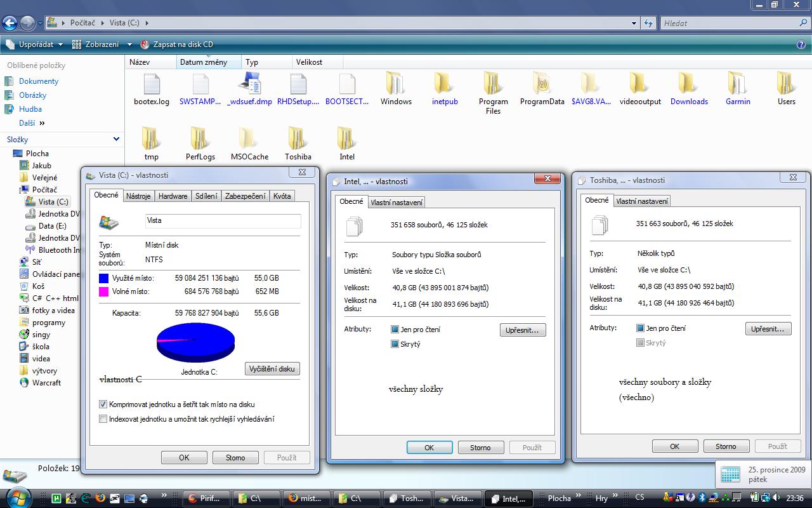Open the Program Files folder
812x508 pixels.
pyautogui.click(x=493, y=84)
